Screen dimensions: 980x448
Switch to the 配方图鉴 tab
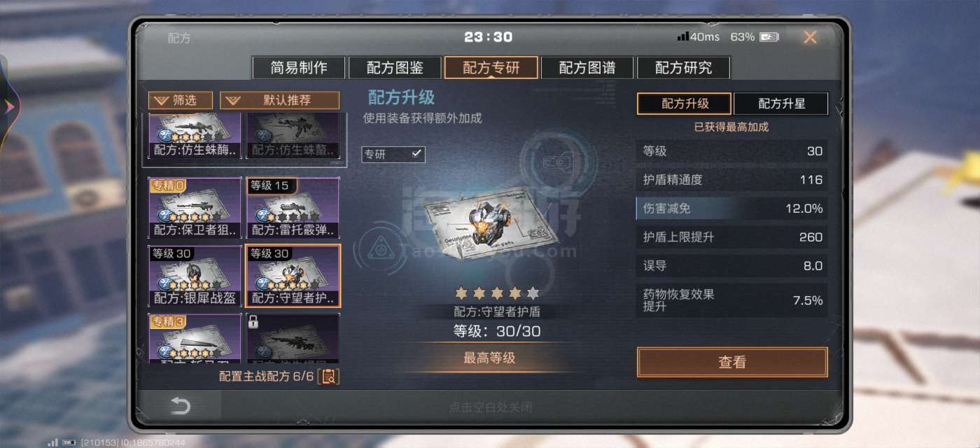pyautogui.click(x=395, y=68)
